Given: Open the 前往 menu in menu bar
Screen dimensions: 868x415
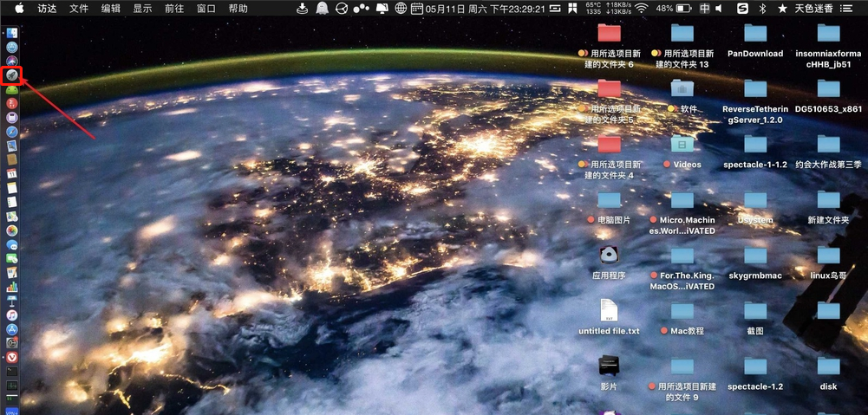Looking at the screenshot, I should pyautogui.click(x=173, y=9).
